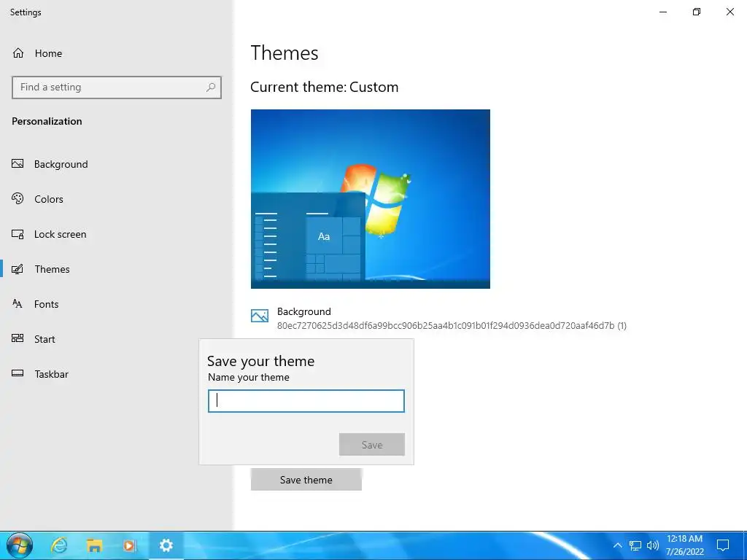Click the Background image icon under theme preview
This screenshot has height=560, width=747.
click(x=260, y=316)
